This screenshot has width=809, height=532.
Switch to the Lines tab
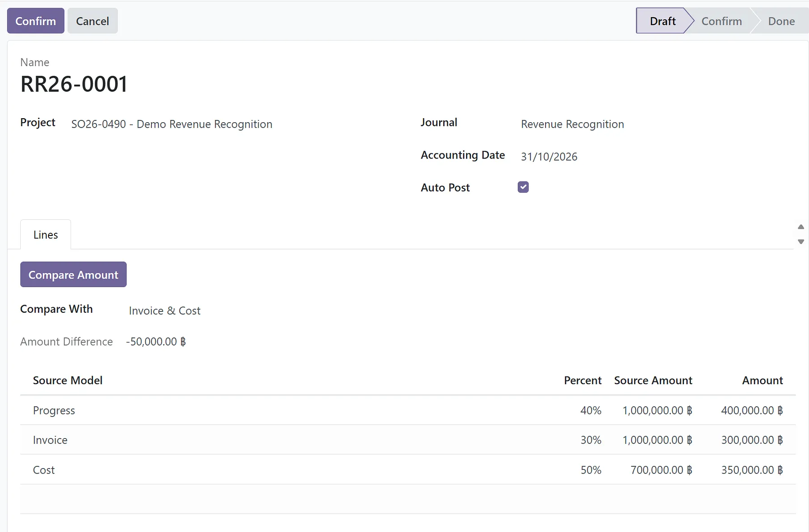point(45,235)
